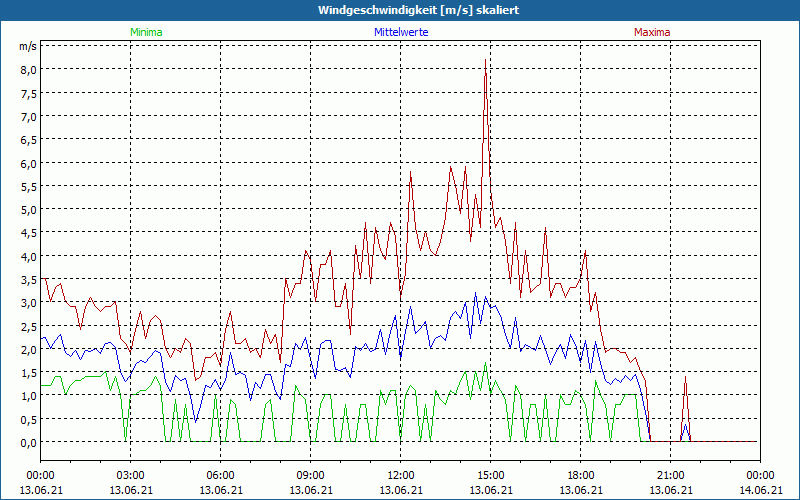This screenshot has height=500, width=800.
Task: Click the 09:00 time axis label
Action: (311, 476)
